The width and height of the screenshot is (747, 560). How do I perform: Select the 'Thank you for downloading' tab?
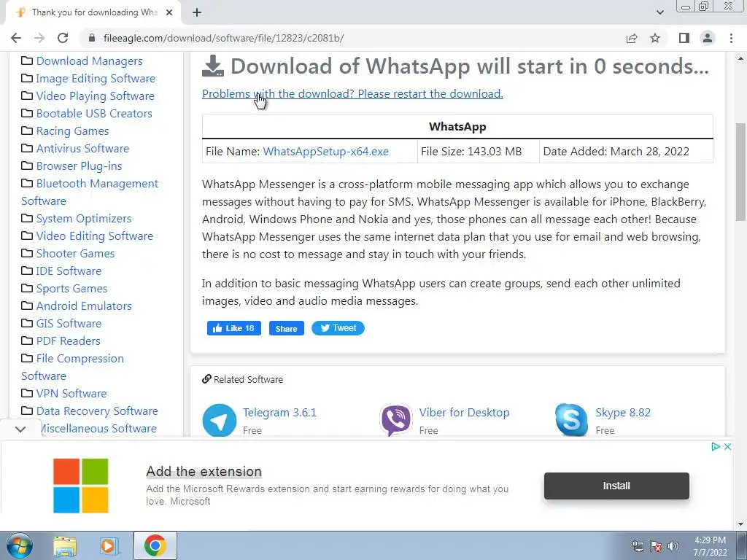point(93,13)
